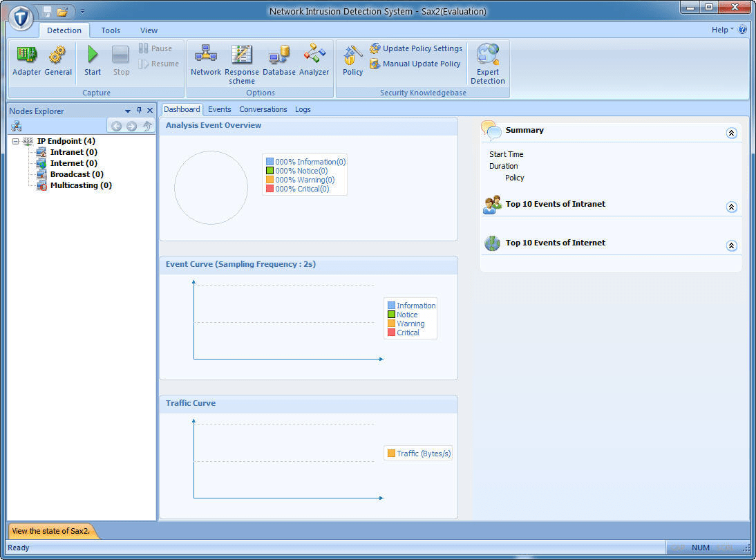Click the "Ready" status bar text
This screenshot has height=560, width=756.
19,548
